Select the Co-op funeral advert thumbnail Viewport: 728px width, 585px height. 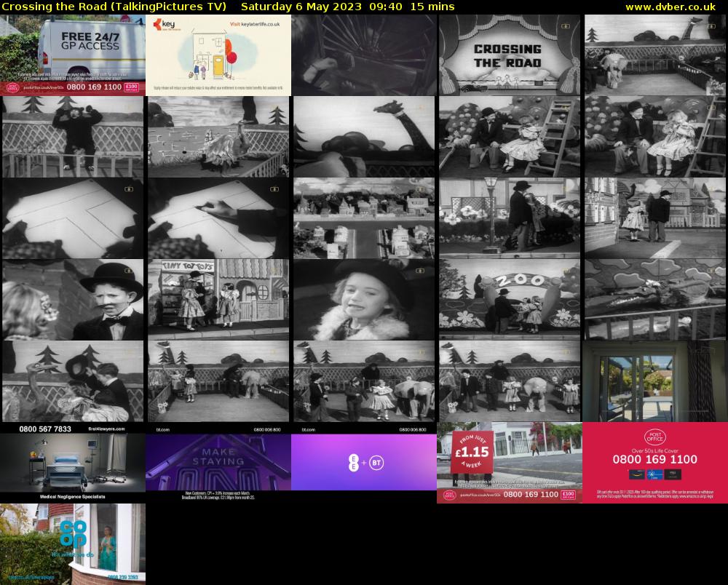[73, 544]
